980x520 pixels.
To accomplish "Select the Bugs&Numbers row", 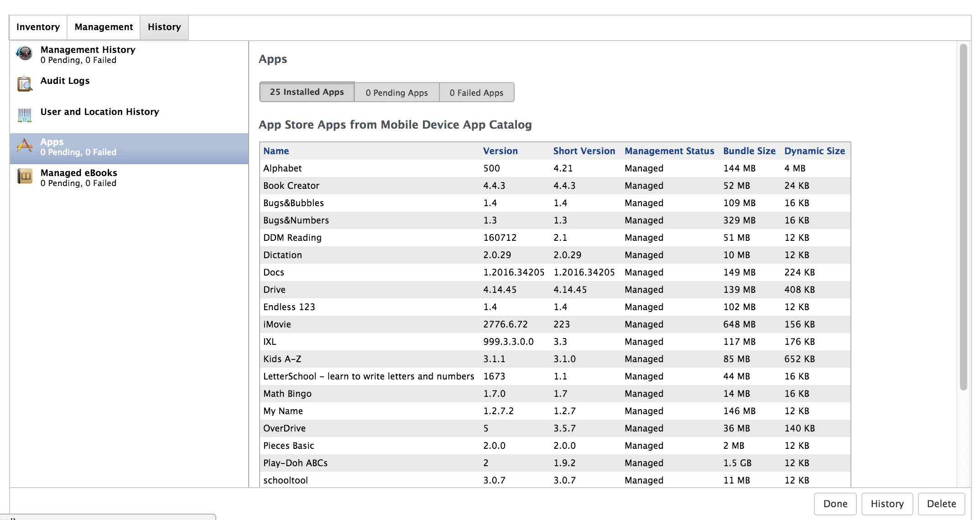I will pyautogui.click(x=555, y=220).
